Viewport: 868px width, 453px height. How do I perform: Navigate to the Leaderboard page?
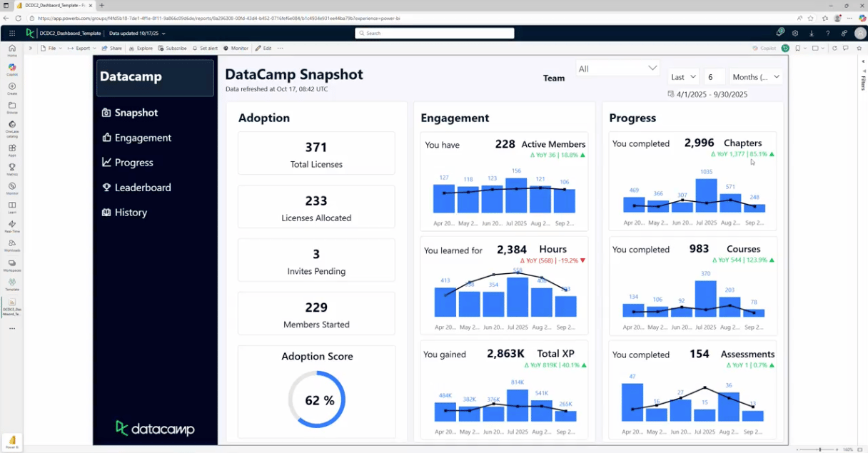coord(142,188)
